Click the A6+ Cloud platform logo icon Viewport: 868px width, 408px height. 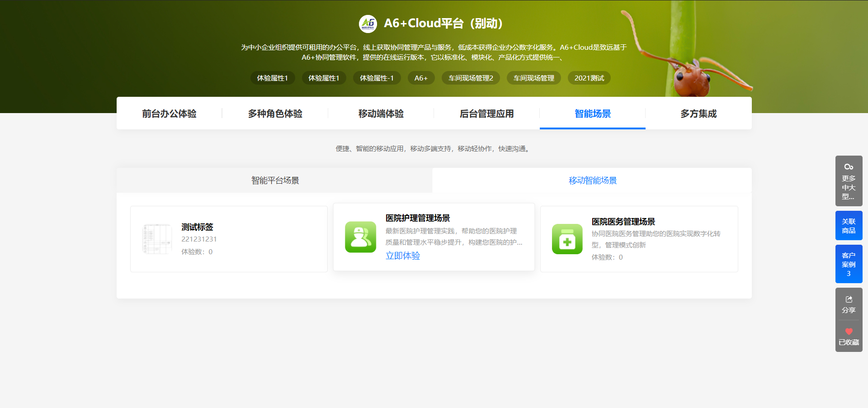368,24
